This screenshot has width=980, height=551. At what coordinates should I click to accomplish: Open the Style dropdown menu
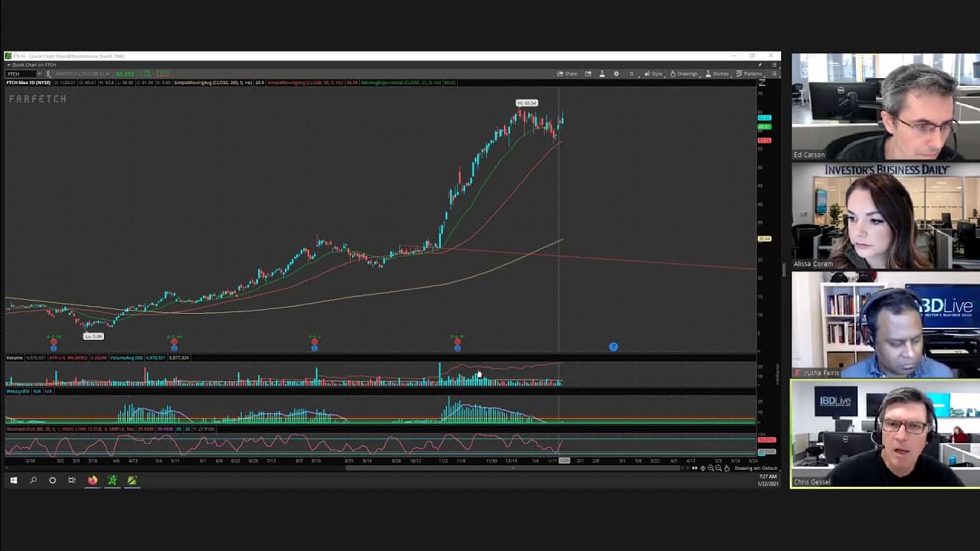click(654, 73)
